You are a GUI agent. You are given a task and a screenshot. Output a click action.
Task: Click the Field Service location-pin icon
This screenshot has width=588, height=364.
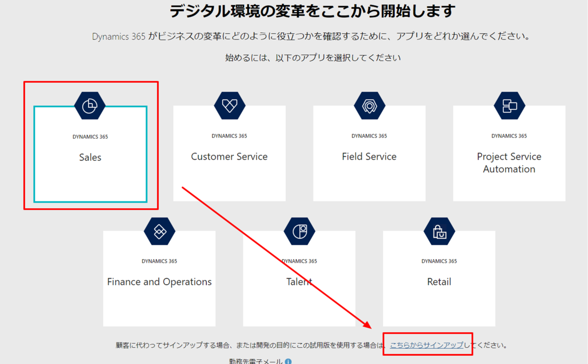[369, 105]
